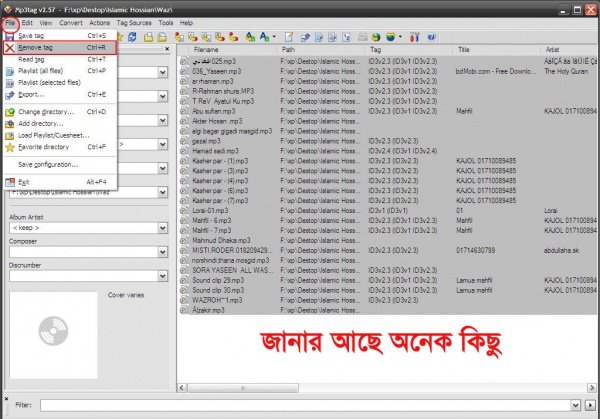Select file Sound clip 29.mp3
This screenshot has height=419, width=600.
[218, 280]
